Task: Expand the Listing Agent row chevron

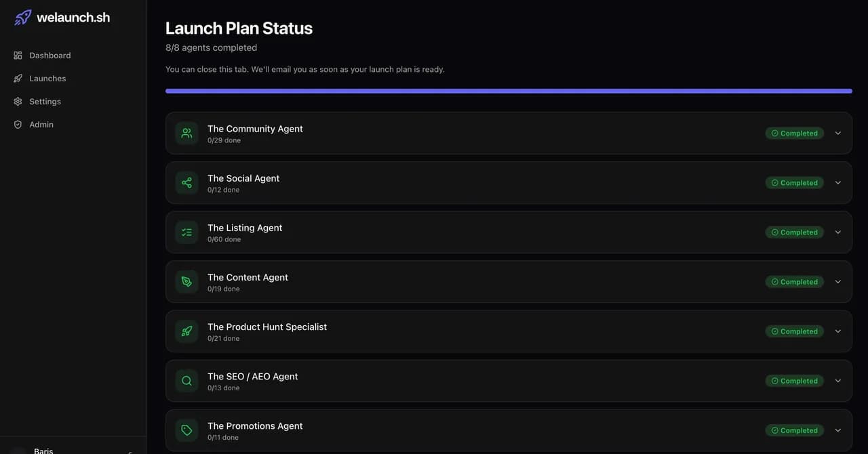Action: (838, 232)
